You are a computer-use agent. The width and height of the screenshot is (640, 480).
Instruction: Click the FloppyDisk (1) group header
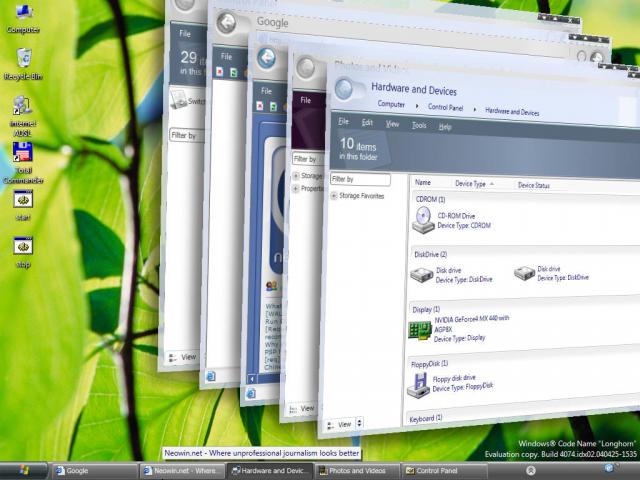429,364
